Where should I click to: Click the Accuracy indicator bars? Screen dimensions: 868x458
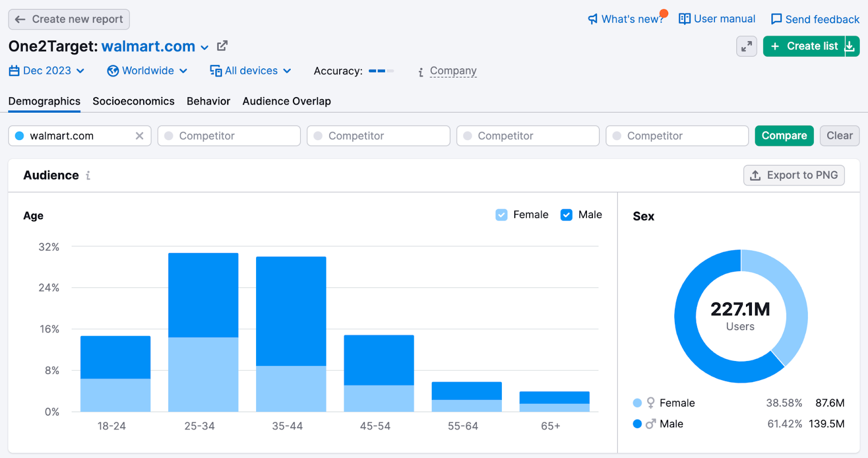(x=381, y=71)
